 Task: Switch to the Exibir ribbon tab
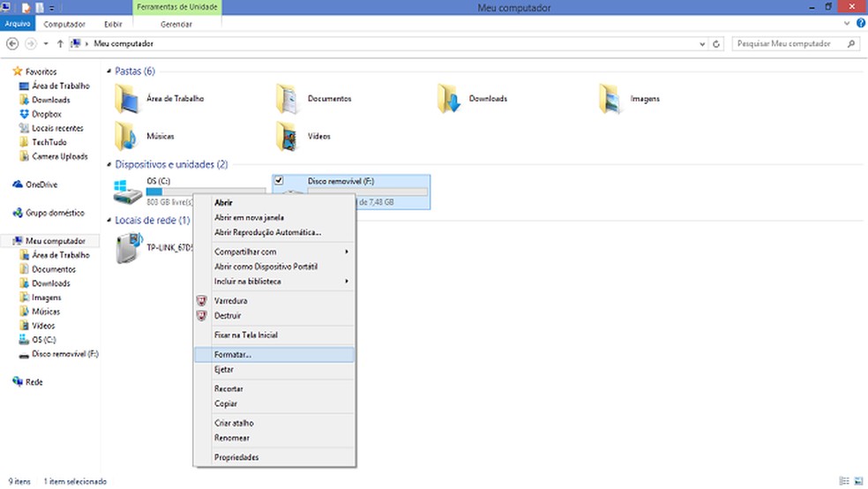113,24
